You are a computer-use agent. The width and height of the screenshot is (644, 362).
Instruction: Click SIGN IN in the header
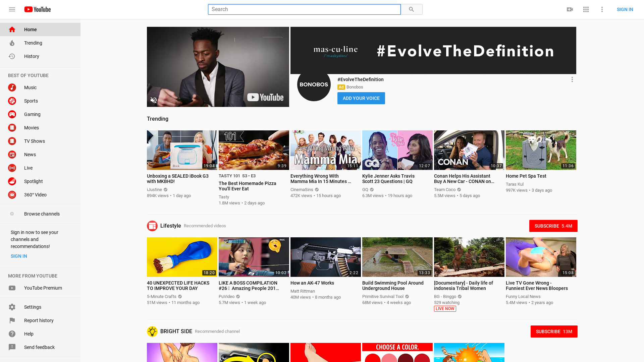click(x=625, y=9)
